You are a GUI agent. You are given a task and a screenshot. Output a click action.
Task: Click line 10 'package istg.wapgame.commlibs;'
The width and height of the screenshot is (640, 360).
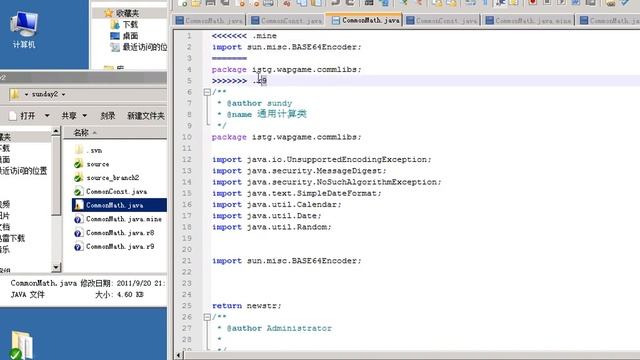pyautogui.click(x=287, y=137)
